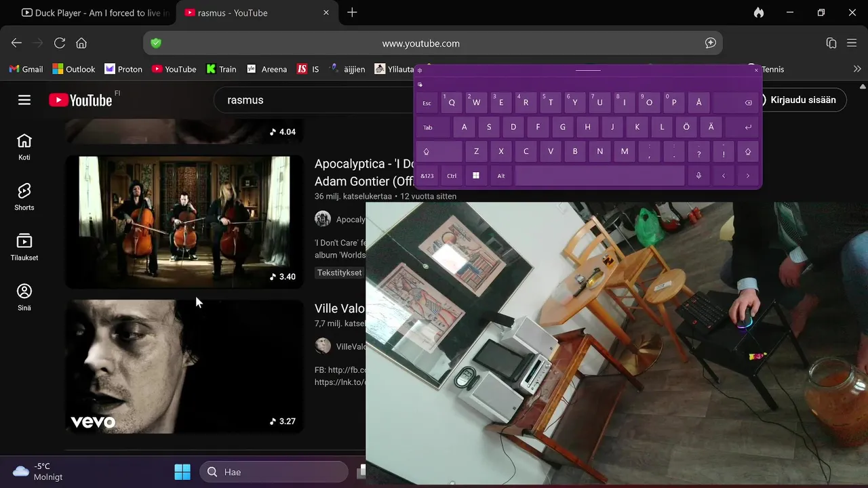Screen dimensions: 868x488
Task: Open the IS bookmark
Action: [308, 69]
